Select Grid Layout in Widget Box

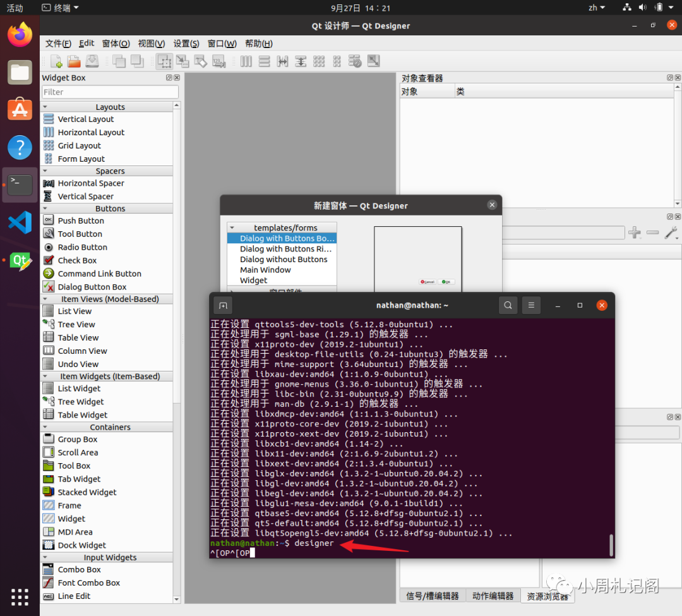pyautogui.click(x=79, y=146)
